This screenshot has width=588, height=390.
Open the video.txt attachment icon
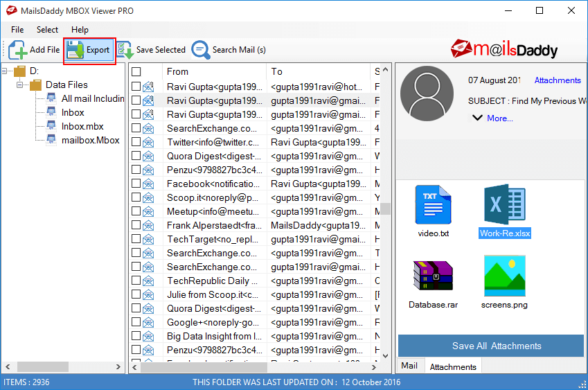pyautogui.click(x=433, y=205)
